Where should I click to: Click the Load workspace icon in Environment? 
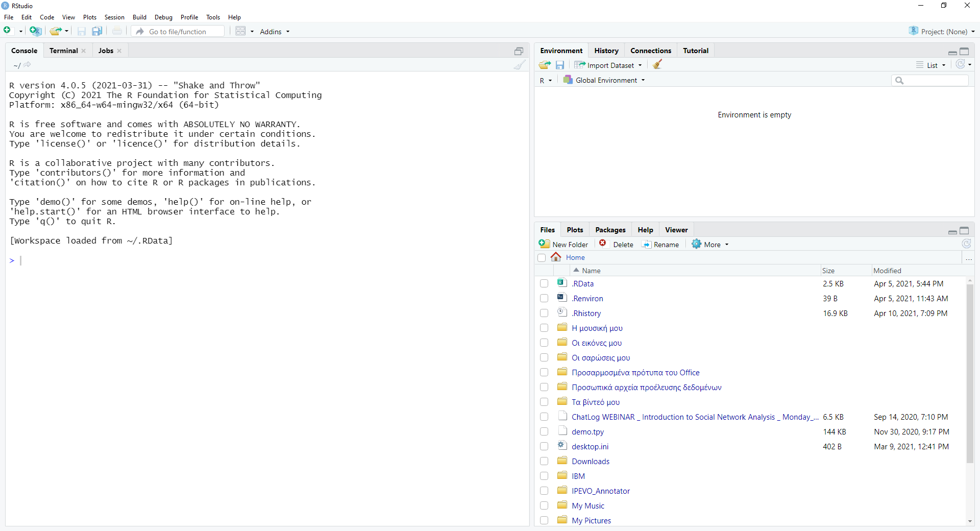pyautogui.click(x=545, y=65)
